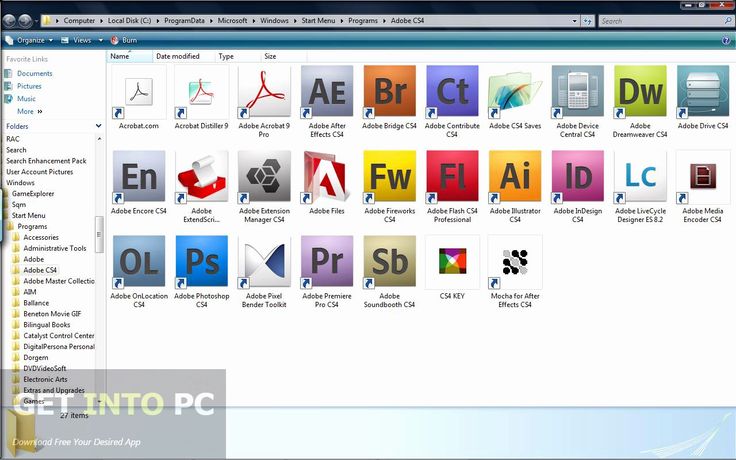Select the CS4 KEY file
Viewport: 736px width, 460px height.
click(452, 262)
